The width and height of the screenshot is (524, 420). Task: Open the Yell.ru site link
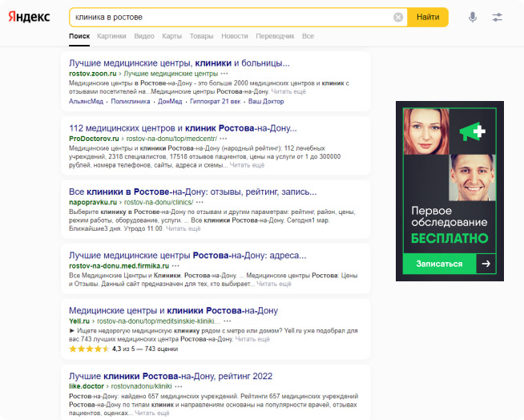[x=79, y=321]
